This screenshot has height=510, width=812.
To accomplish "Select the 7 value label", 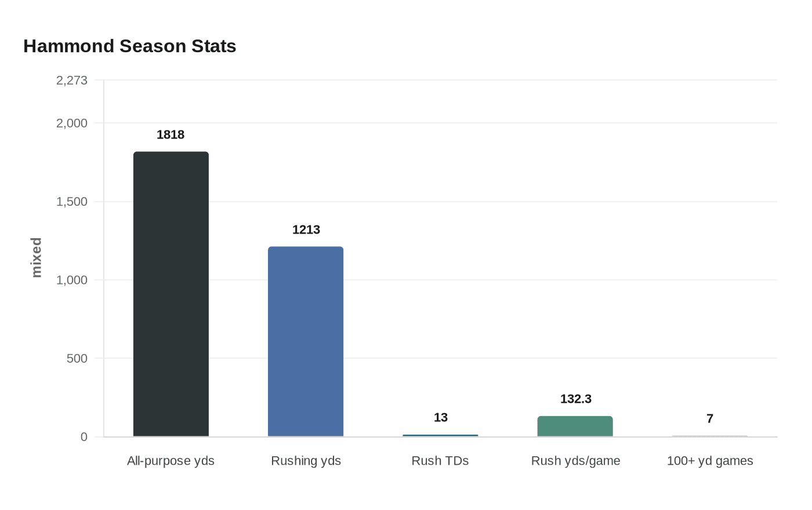I will tap(709, 418).
